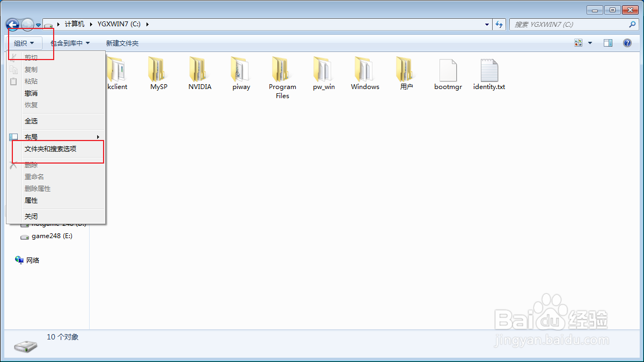Toggle the preview pane icon
The height and width of the screenshot is (362, 644).
pos(608,43)
